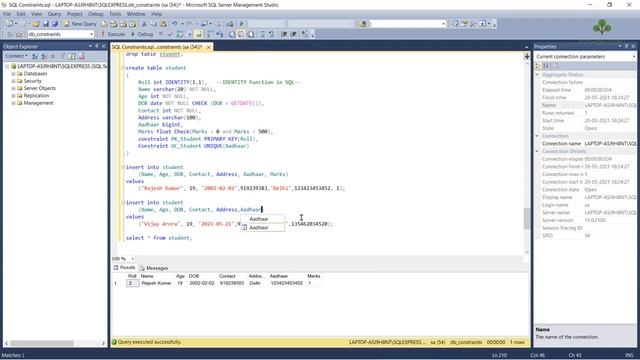The image size is (640, 360).
Task: Click the Results to File icon
Action: [250, 34]
